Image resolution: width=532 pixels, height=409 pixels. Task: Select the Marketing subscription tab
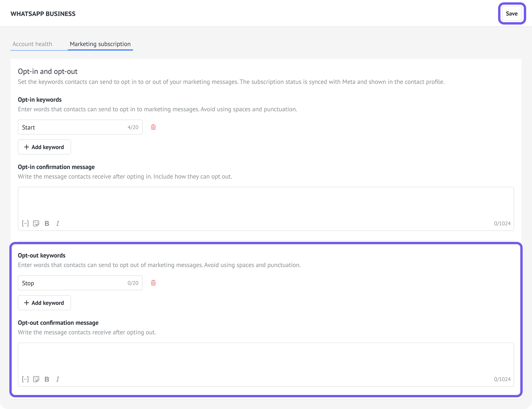click(100, 44)
